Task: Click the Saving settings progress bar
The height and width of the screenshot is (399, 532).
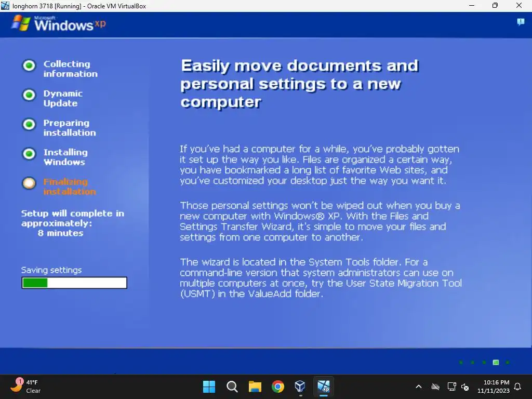Action: pyautogui.click(x=74, y=283)
